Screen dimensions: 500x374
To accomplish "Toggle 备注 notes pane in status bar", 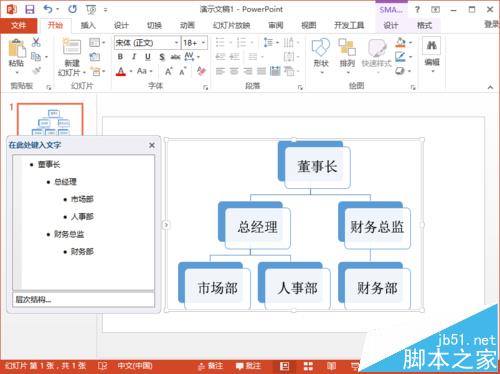I will [210, 366].
